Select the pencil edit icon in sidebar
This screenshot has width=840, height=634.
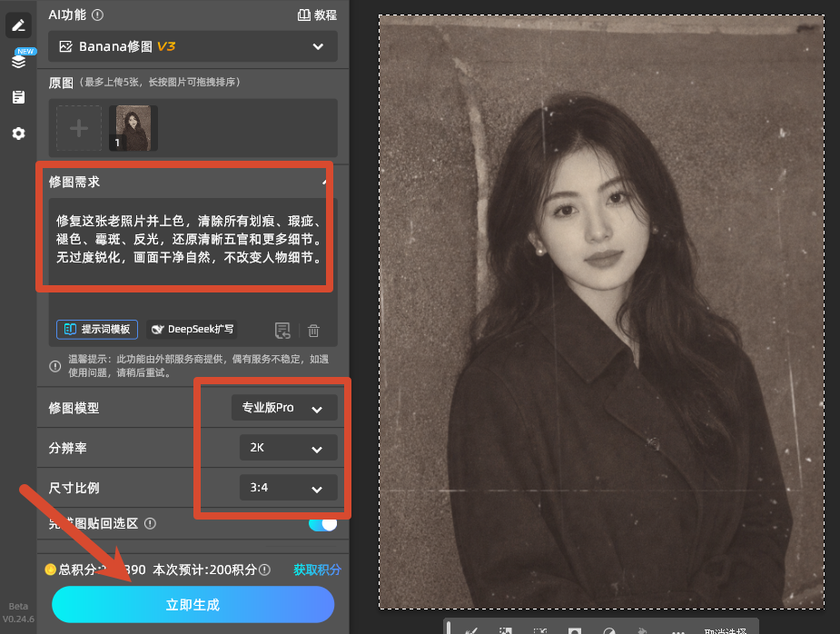coord(18,25)
